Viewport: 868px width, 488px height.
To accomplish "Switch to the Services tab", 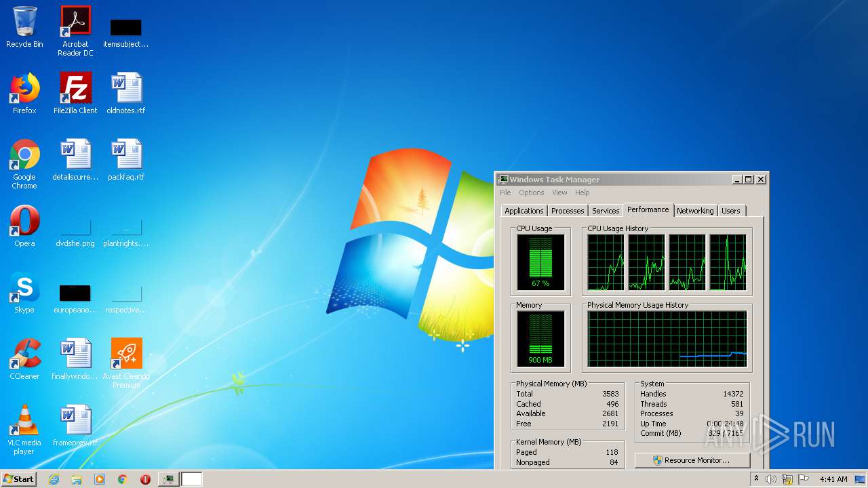I will [606, 211].
